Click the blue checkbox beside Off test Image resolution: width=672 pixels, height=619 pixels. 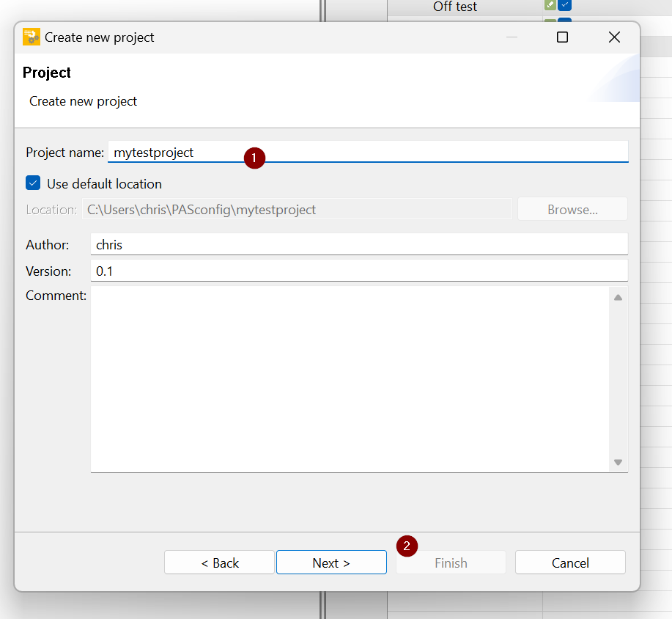point(565,4)
